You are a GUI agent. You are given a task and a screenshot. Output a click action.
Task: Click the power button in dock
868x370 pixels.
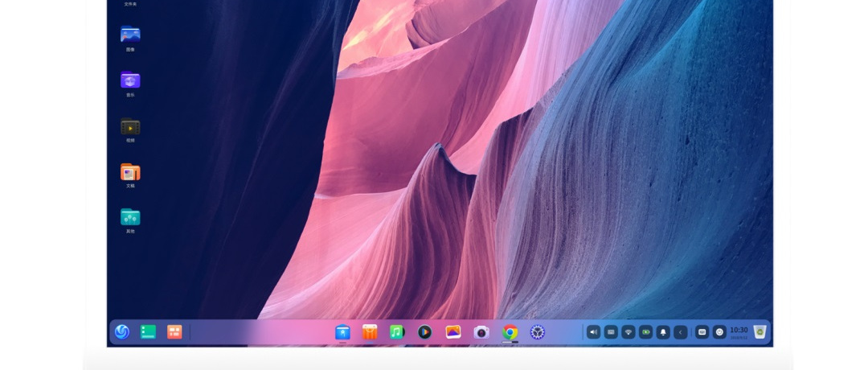719,332
